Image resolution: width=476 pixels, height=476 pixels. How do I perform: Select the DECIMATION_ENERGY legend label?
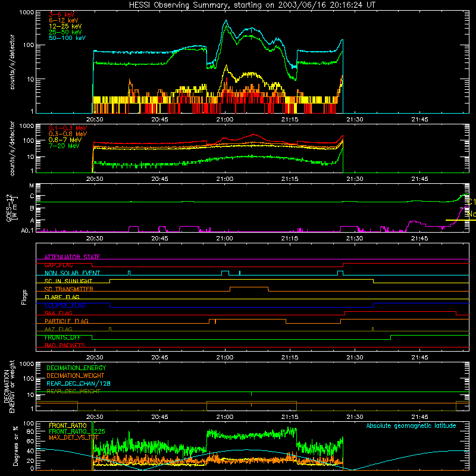[x=76, y=368]
